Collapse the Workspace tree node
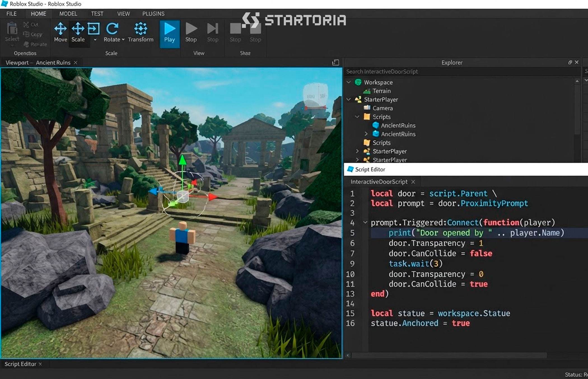Viewport: 588px width, 379px height. (x=349, y=82)
